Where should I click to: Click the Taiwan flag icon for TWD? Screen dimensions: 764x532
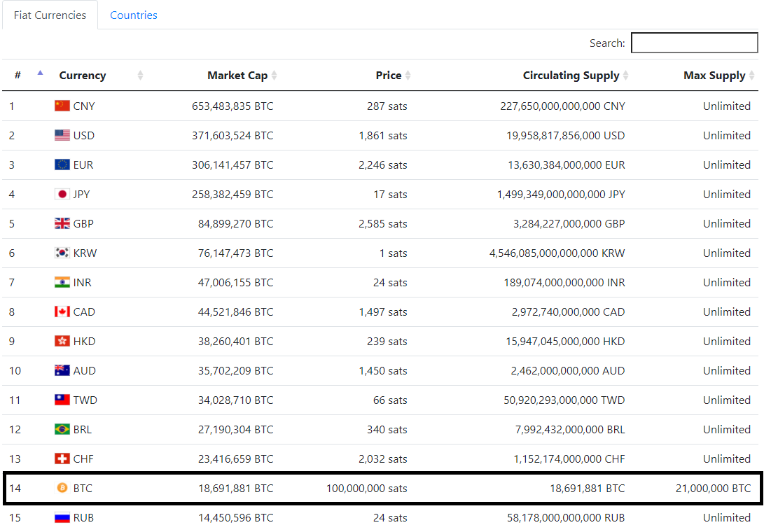(x=62, y=400)
